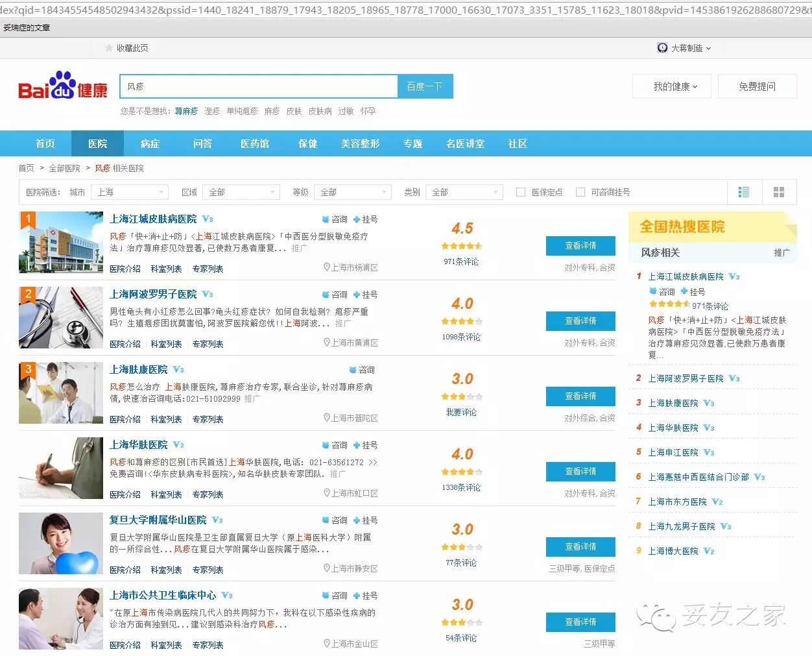Open the 等级 全部 dropdown
Viewport: 812px width, 656px height.
coord(353,192)
